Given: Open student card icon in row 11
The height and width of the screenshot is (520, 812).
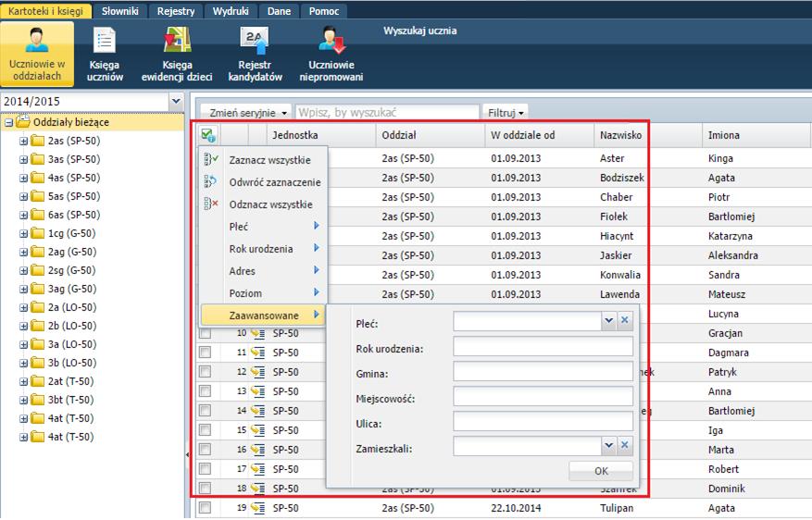Looking at the screenshot, I should click(258, 353).
